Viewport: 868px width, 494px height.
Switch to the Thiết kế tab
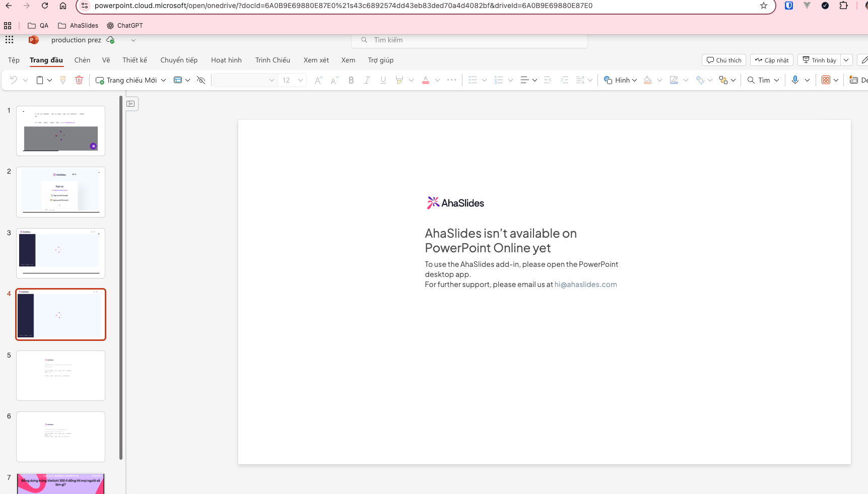(135, 60)
